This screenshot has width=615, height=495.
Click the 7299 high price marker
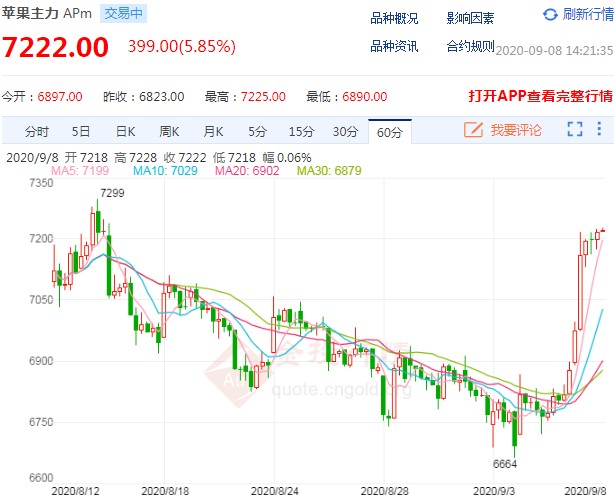112,193
